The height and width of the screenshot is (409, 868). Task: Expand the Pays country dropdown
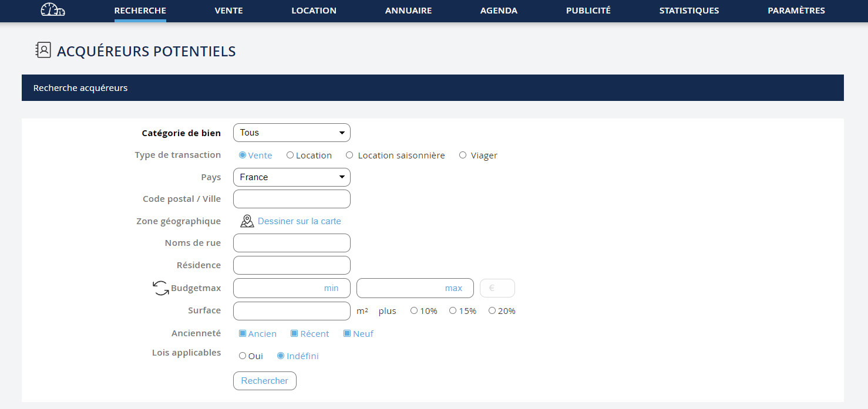[291, 177]
